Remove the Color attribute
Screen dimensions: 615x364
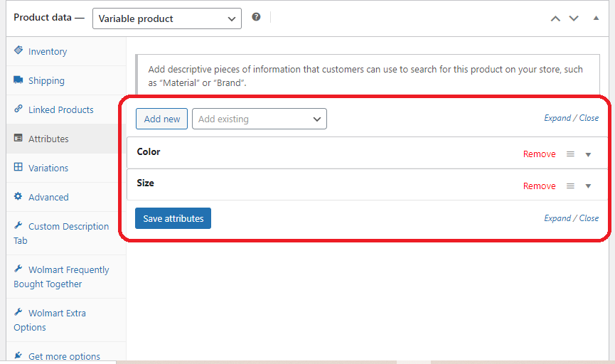(539, 154)
